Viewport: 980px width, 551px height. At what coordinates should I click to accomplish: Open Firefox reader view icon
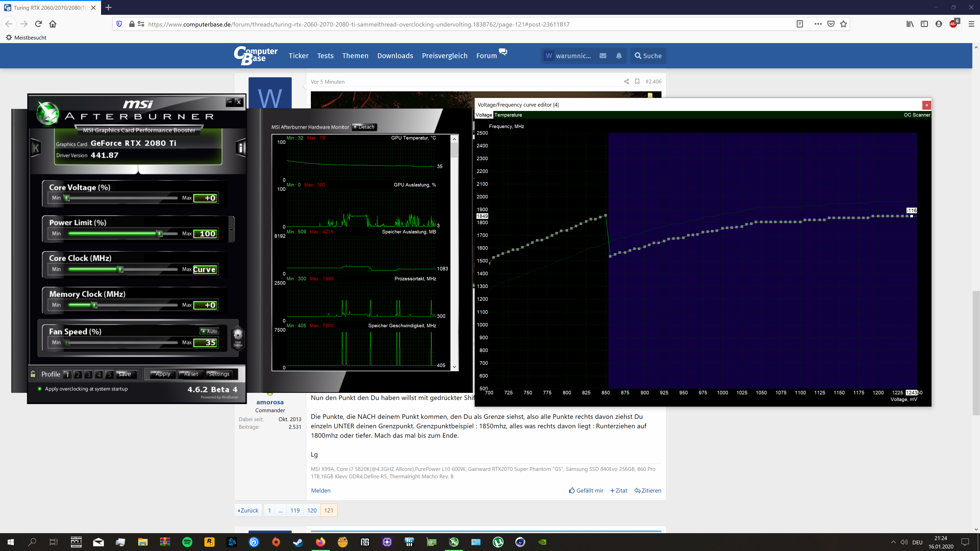tap(800, 23)
